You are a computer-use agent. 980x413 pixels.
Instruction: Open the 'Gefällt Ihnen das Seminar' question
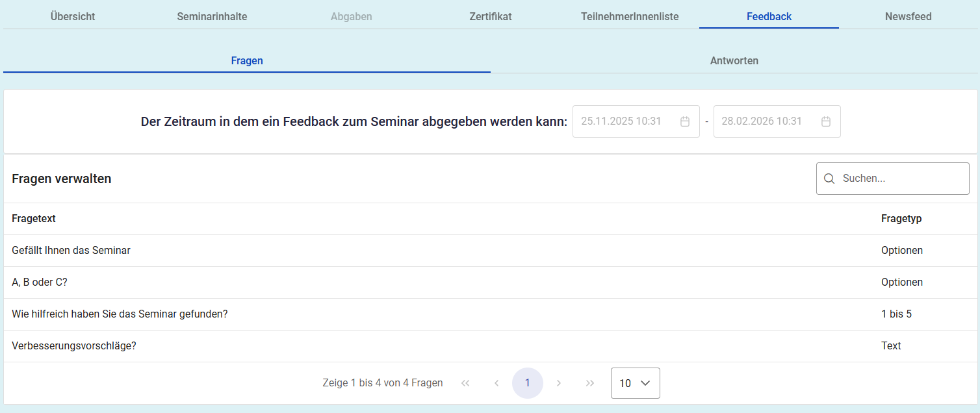pyautogui.click(x=71, y=251)
